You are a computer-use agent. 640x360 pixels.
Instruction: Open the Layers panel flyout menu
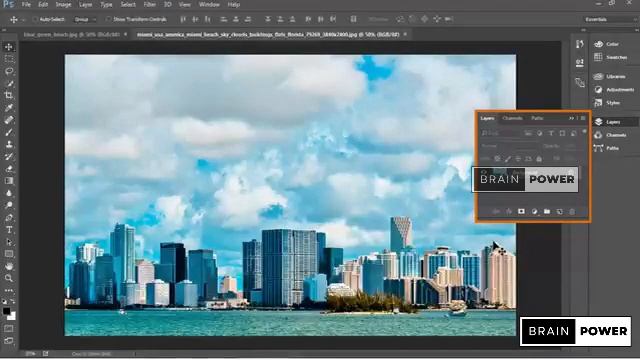tap(583, 118)
